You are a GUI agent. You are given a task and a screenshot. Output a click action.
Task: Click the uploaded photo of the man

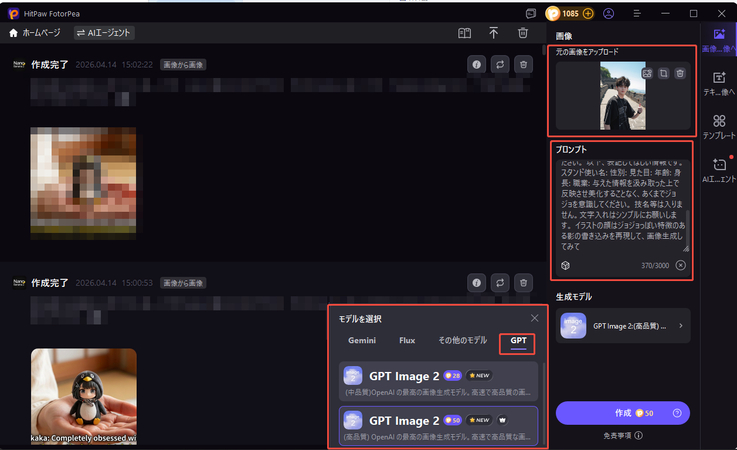(x=622, y=96)
